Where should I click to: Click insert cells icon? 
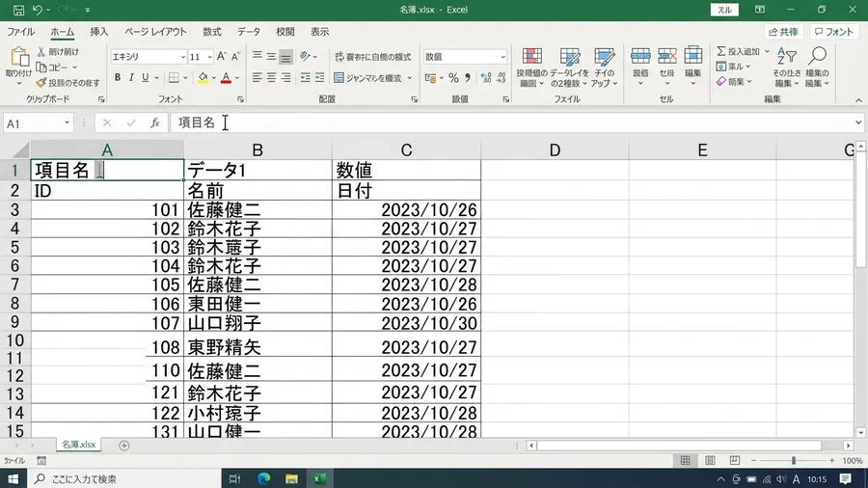640,56
